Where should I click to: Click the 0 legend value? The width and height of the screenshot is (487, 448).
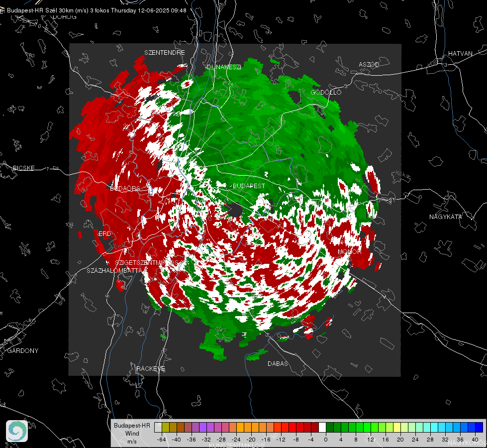coord(325,440)
